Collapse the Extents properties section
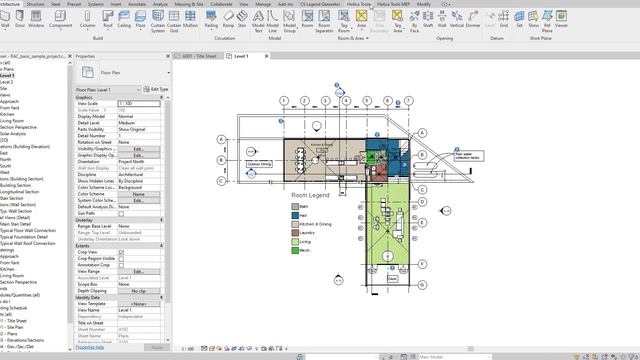This screenshot has width=640, height=360. click(x=162, y=246)
